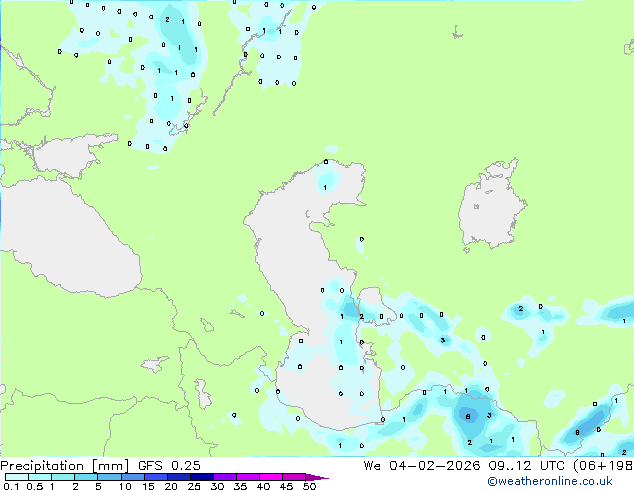This screenshot has width=634, height=490.
Task: Click the legend label '40'
Action: coord(263,486)
